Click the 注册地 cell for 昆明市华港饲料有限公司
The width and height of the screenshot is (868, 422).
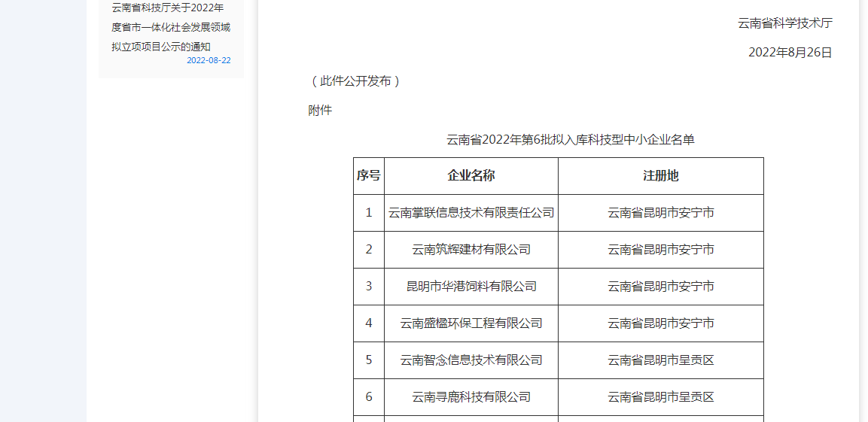coord(661,287)
